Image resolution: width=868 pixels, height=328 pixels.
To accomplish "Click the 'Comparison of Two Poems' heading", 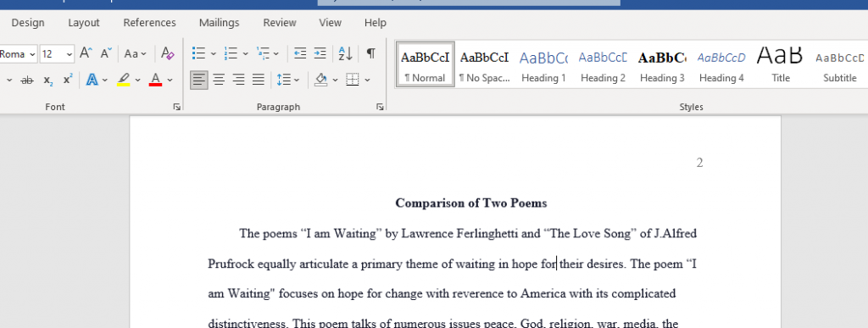I will pyautogui.click(x=471, y=203).
